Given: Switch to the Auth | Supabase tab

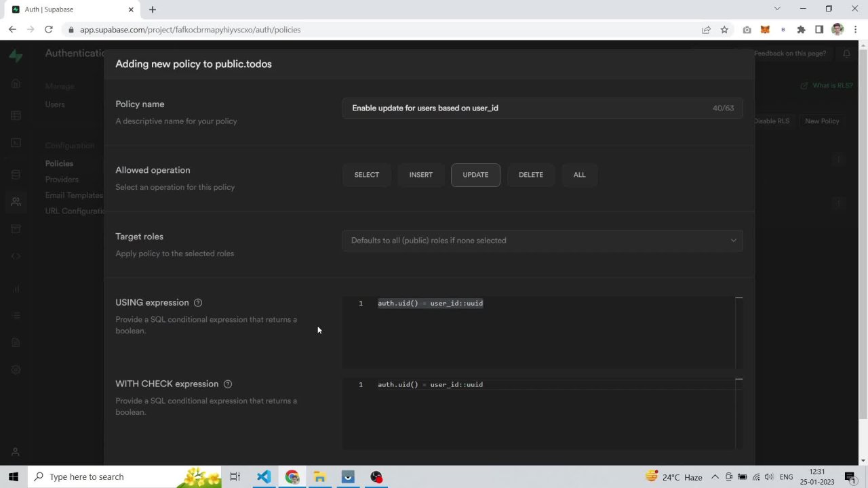Looking at the screenshot, I should click(x=68, y=9).
